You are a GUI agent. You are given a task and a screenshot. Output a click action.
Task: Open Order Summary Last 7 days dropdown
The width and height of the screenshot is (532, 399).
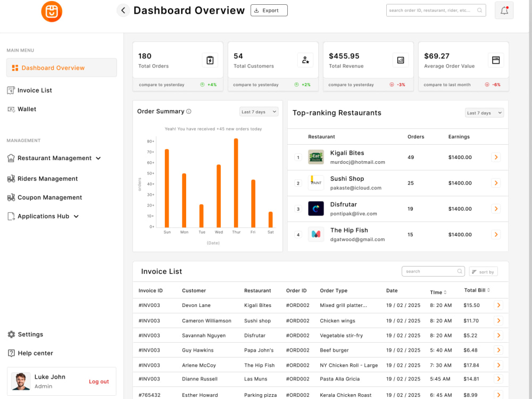pyautogui.click(x=259, y=112)
